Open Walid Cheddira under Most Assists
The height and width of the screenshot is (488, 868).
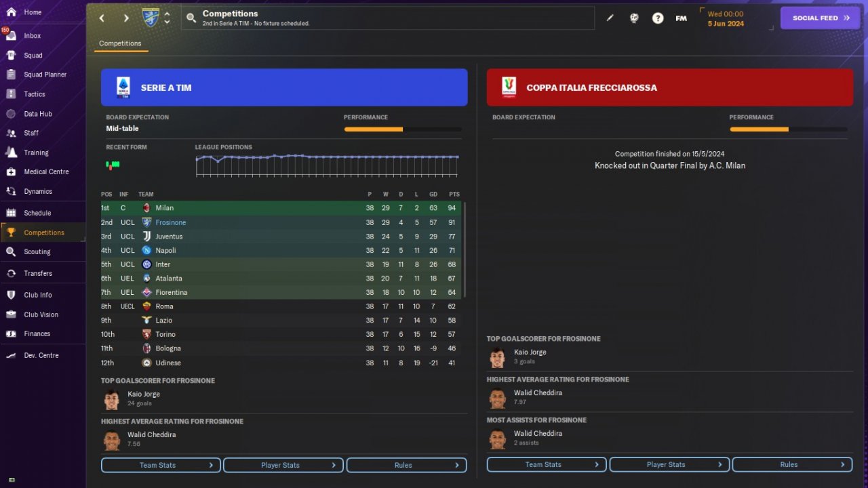pyautogui.click(x=538, y=433)
